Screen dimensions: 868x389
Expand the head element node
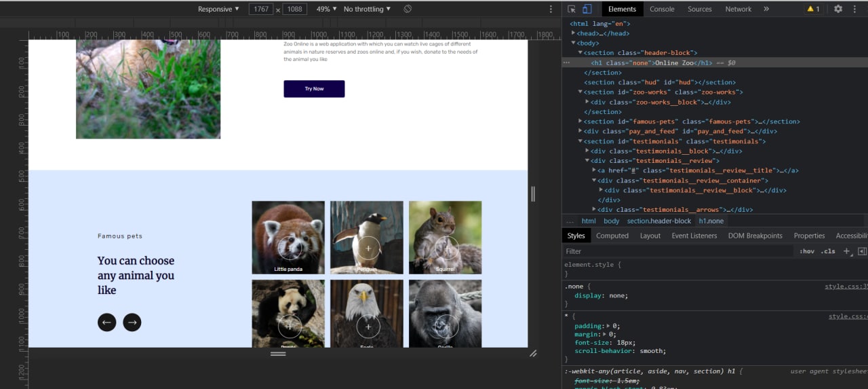(574, 33)
